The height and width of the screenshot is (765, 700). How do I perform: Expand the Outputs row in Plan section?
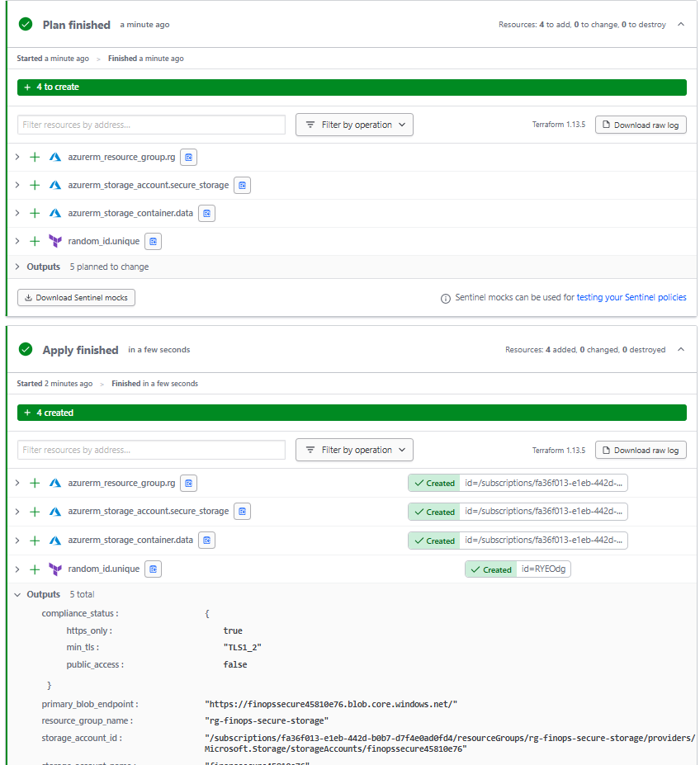point(17,267)
